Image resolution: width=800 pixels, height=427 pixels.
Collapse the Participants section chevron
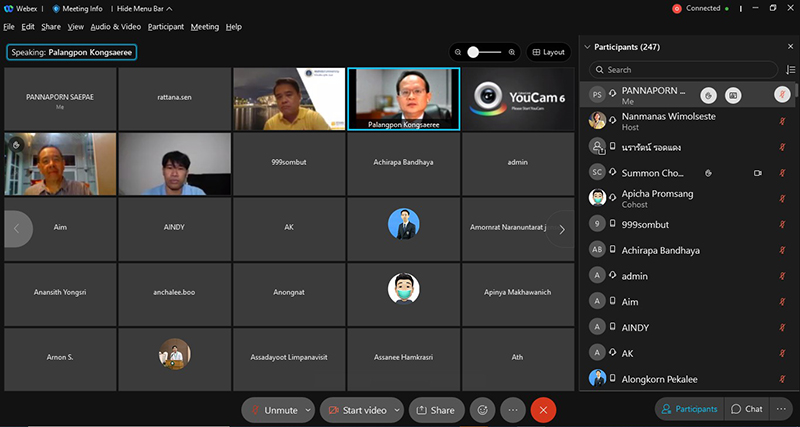point(587,47)
